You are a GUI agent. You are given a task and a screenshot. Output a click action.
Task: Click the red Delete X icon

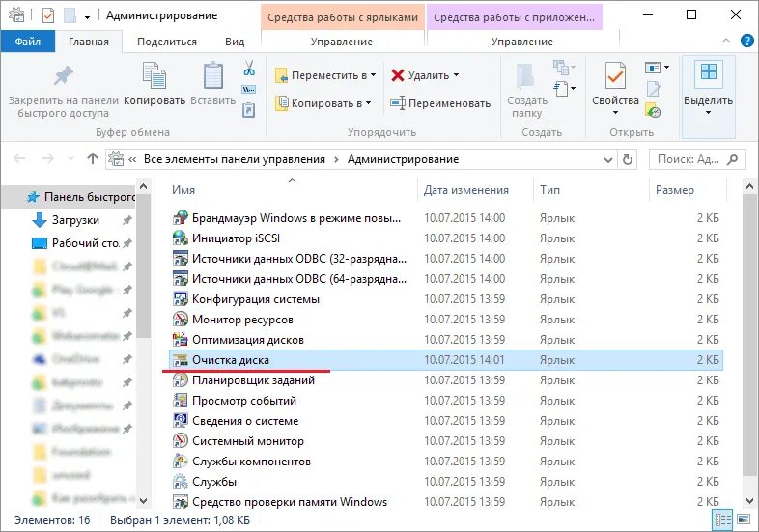(x=398, y=75)
